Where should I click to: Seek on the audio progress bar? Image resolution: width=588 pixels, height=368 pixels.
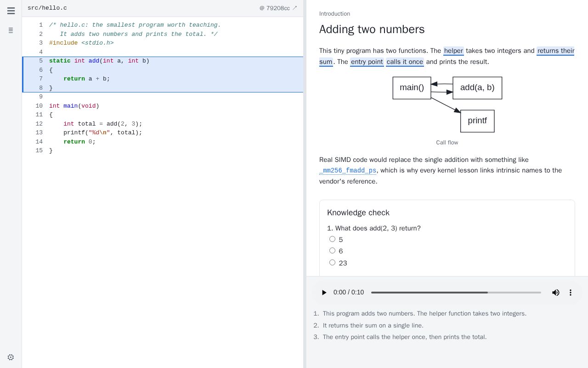click(456, 293)
